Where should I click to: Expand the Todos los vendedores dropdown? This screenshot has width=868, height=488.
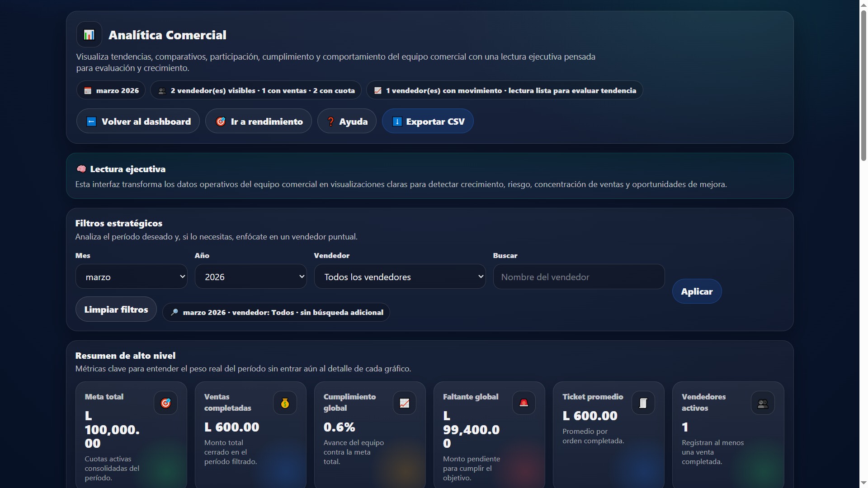(x=400, y=277)
